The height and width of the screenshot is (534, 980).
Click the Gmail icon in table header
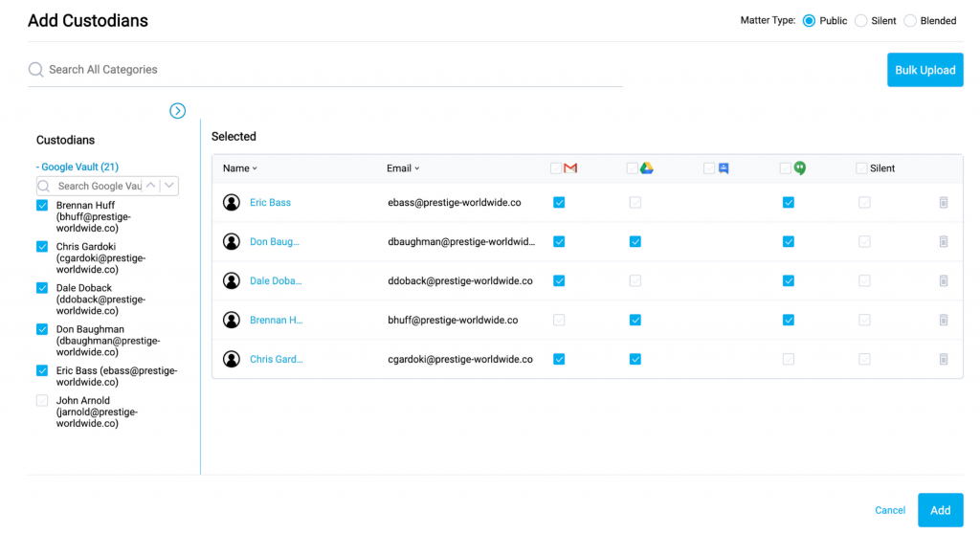[x=570, y=168]
